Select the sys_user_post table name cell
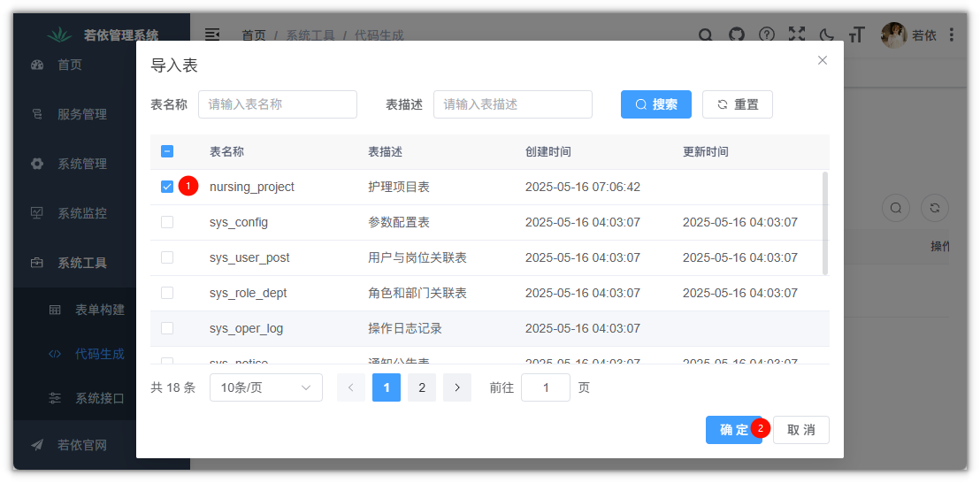Viewport: 980px width, 483px height. coord(250,257)
